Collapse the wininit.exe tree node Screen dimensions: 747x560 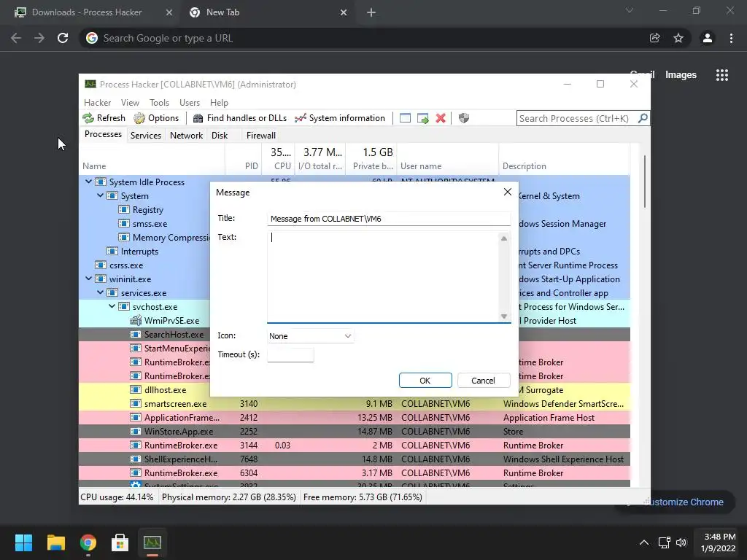tap(88, 279)
